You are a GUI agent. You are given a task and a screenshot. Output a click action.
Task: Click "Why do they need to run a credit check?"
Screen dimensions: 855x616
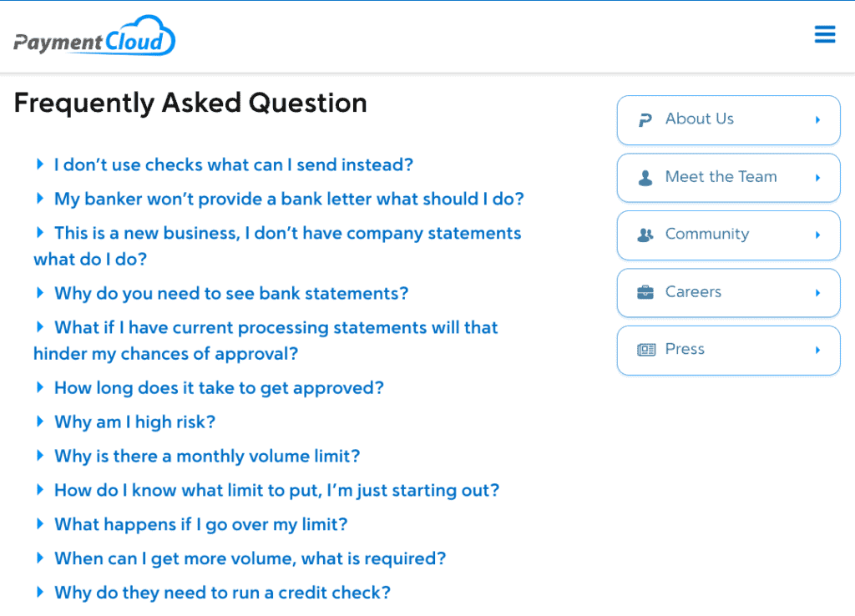222,593
